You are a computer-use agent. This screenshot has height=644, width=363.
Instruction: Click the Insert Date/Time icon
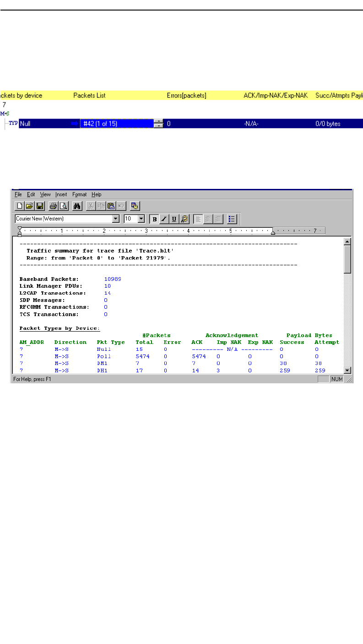tap(135, 206)
